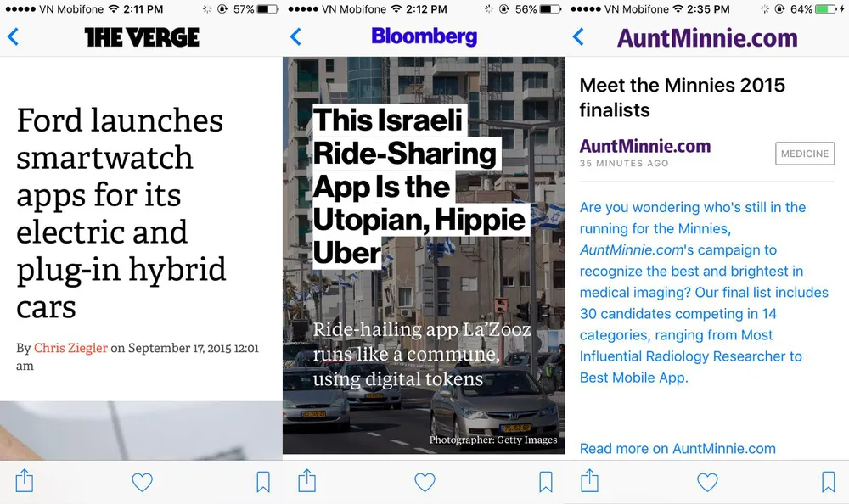Save the Bloomberg article with bookmark
Viewport: 849px width, 504px height.
[546, 482]
